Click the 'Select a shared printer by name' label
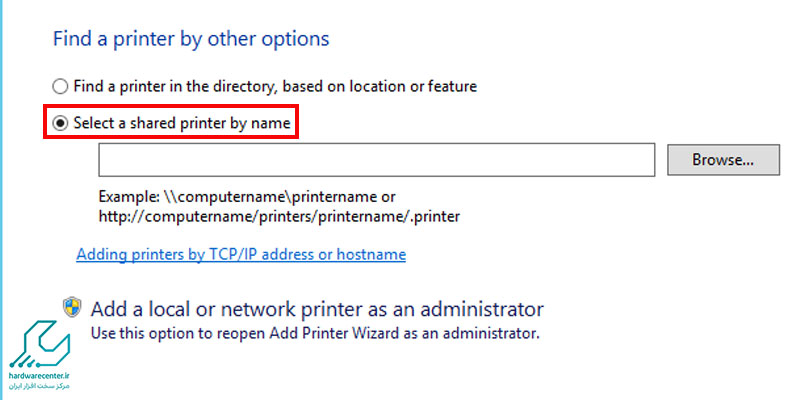Image resolution: width=800 pixels, height=400 pixels. coord(182,123)
